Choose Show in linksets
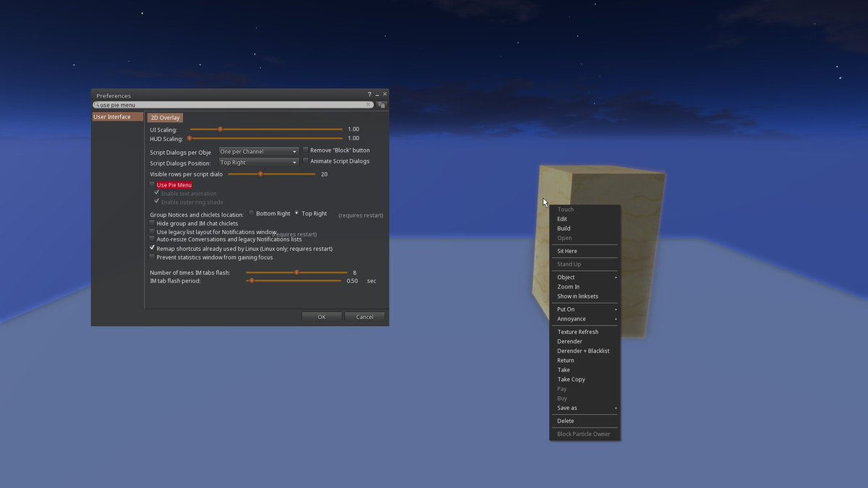This screenshot has height=488, width=868. click(584, 296)
